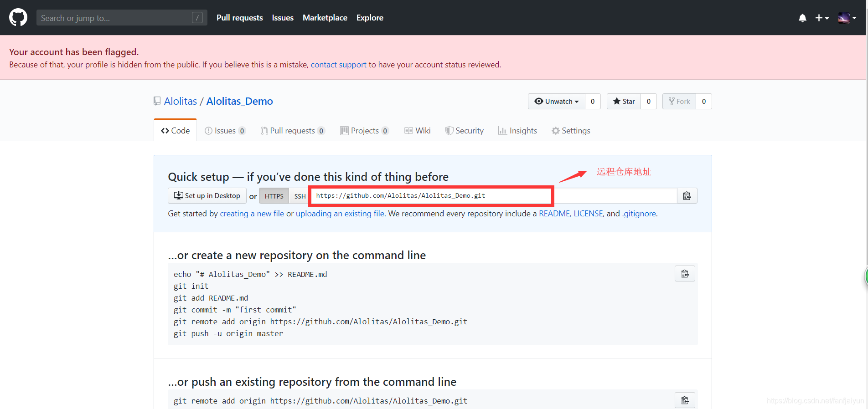This screenshot has width=868, height=409.
Task: Select the SSH clone protocol
Action: click(x=300, y=196)
